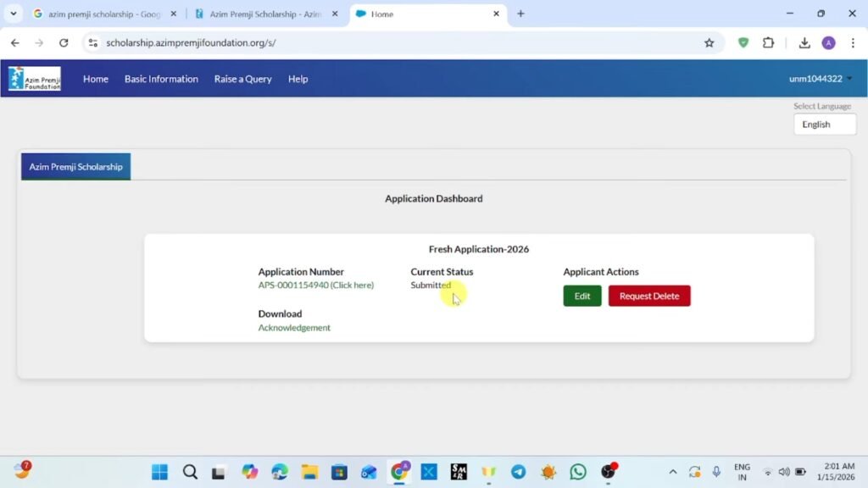Bookmark the page using the star icon
Viewport: 868px width, 488px height.
pos(709,42)
